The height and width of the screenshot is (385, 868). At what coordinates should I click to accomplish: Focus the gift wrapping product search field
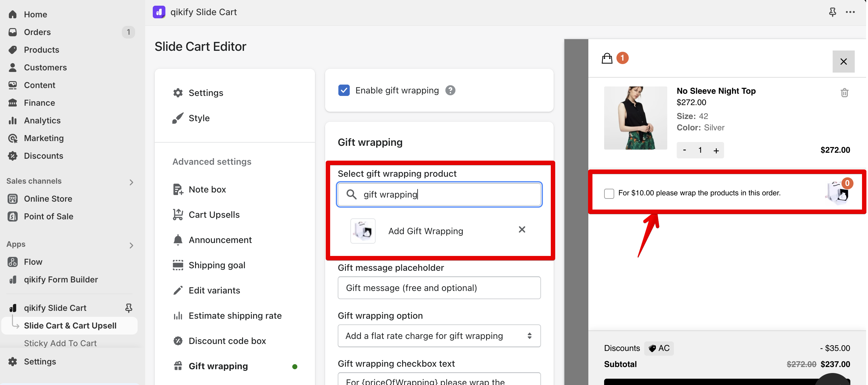[x=439, y=194]
